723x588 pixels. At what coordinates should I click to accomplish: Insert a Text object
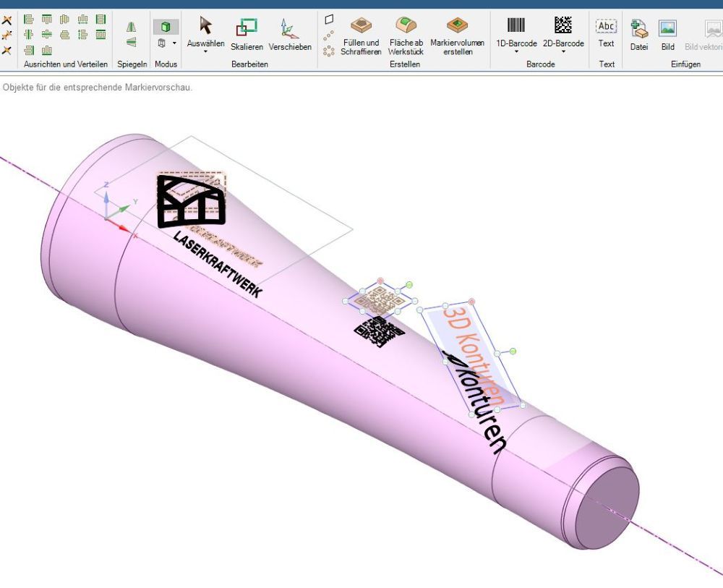tap(606, 33)
